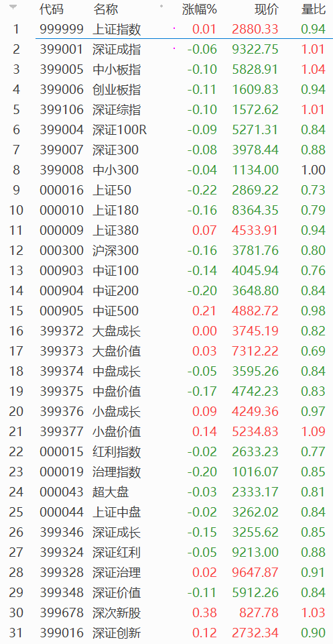Open the triangle dropdown in the header corner
The height and width of the screenshot is (644, 333).
(x=13, y=7)
